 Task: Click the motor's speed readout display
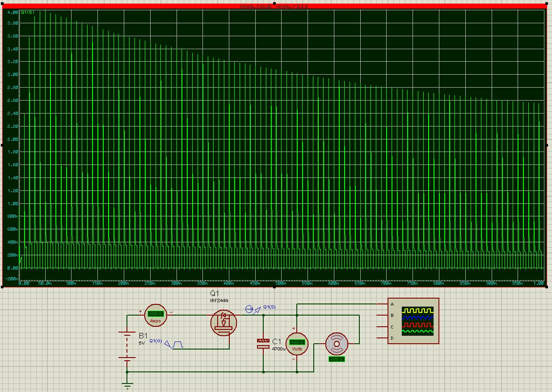click(336, 359)
